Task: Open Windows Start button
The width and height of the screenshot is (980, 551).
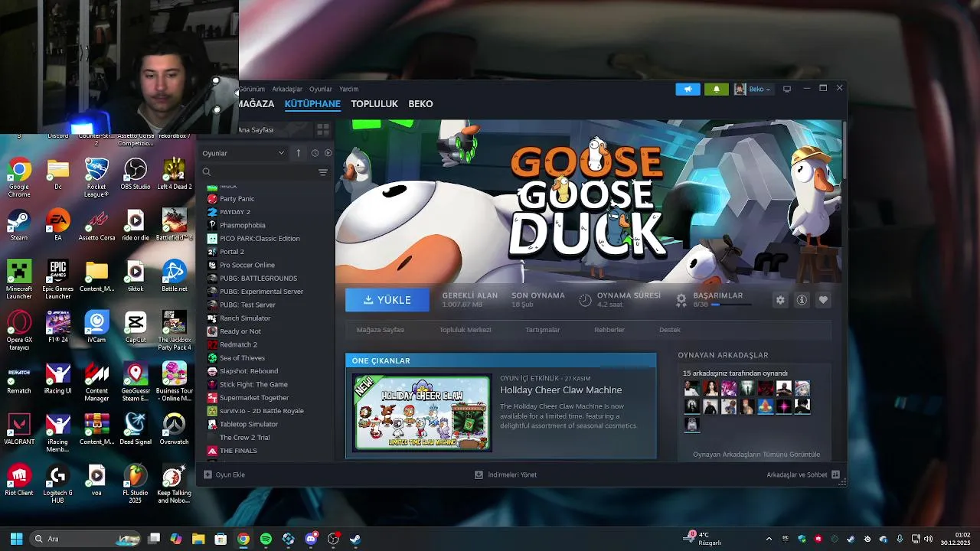Action: coord(16,539)
